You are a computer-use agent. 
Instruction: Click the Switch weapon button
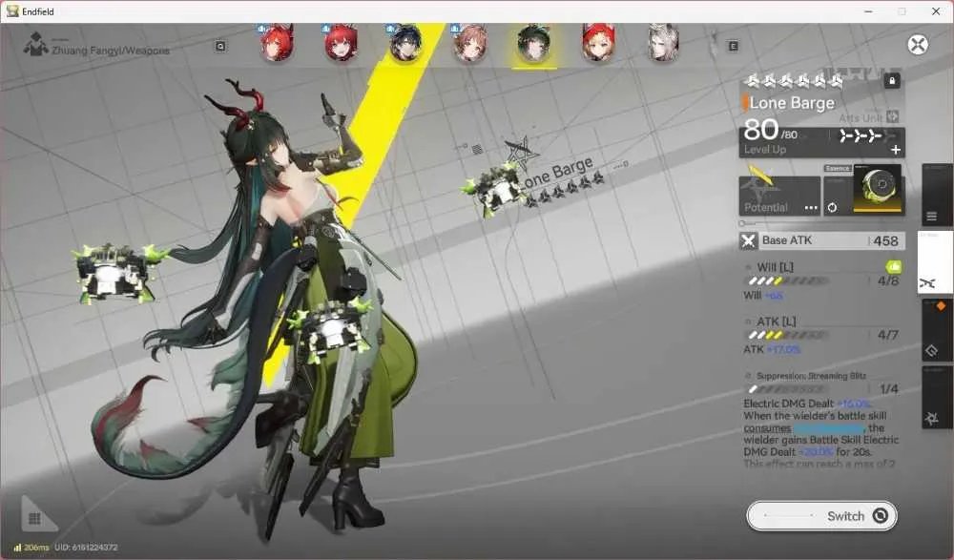pyautogui.click(x=822, y=516)
